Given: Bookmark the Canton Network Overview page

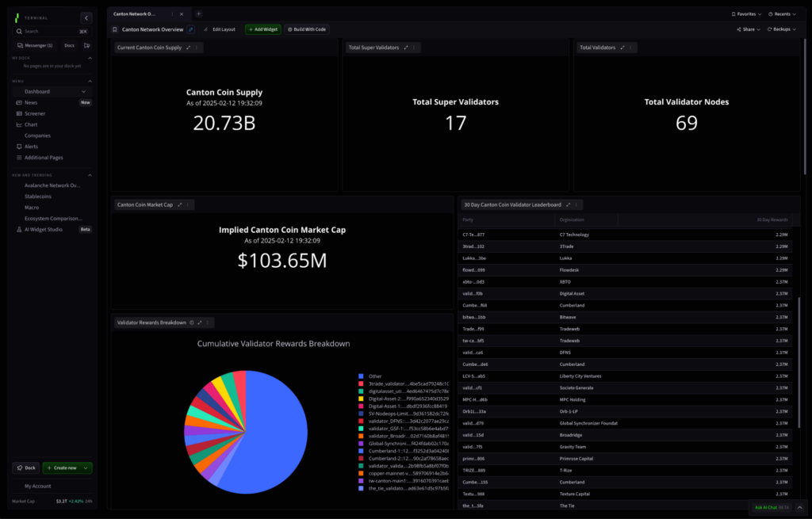Looking at the screenshot, I should pyautogui.click(x=115, y=29).
